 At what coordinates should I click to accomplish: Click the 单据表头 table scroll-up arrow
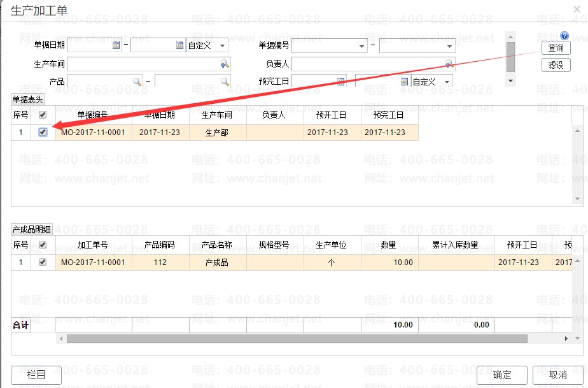(578, 131)
